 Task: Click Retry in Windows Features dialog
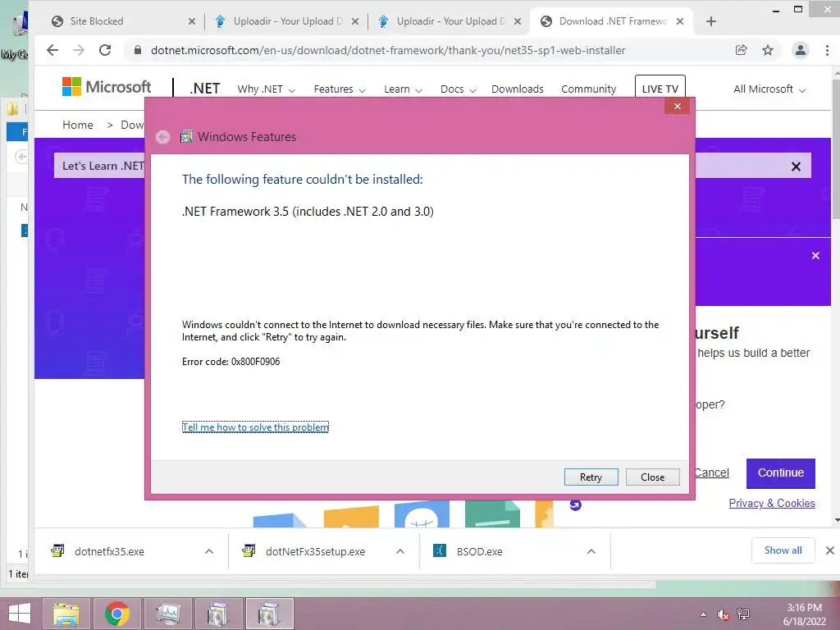(x=591, y=477)
